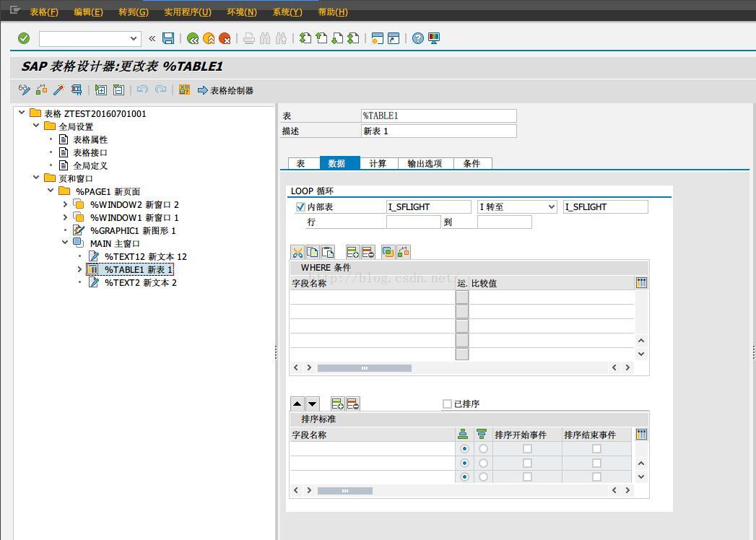Click the 行 from-value input field
This screenshot has height=540, width=756.
pos(413,222)
